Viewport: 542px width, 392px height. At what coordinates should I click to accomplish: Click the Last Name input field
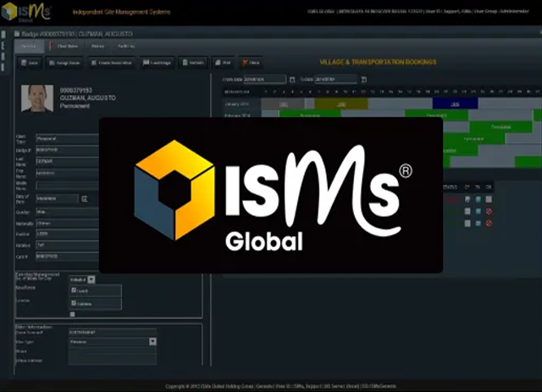click(68, 162)
